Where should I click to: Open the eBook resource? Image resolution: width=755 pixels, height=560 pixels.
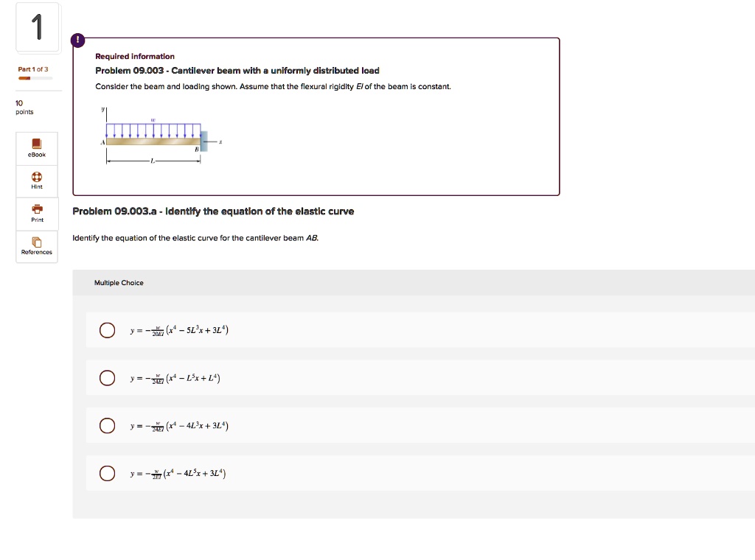point(35,147)
